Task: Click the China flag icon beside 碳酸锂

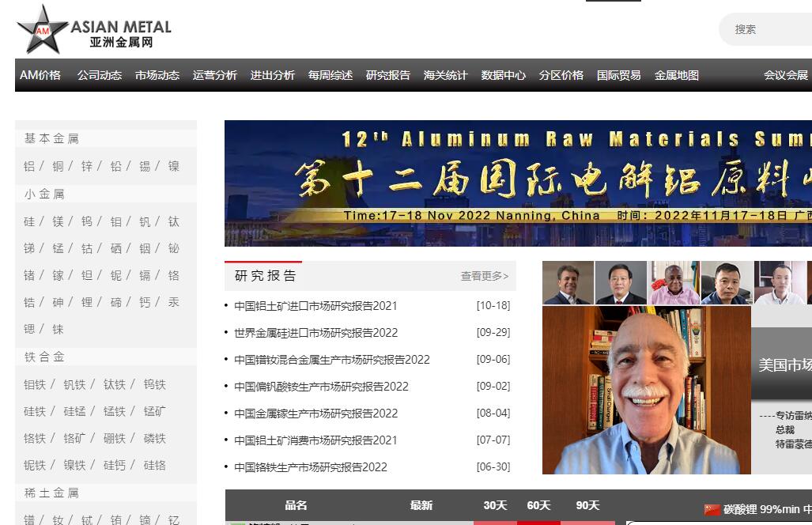Action: click(x=712, y=509)
